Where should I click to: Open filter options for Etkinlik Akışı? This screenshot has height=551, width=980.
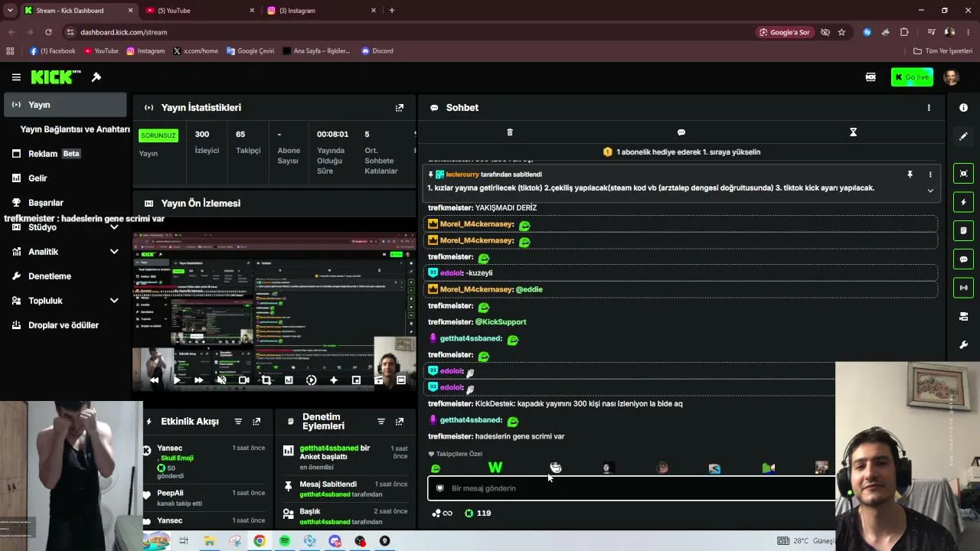tap(238, 422)
